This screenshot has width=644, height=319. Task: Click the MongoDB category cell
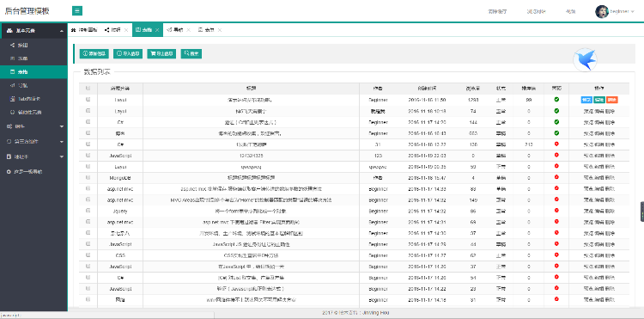click(120, 177)
